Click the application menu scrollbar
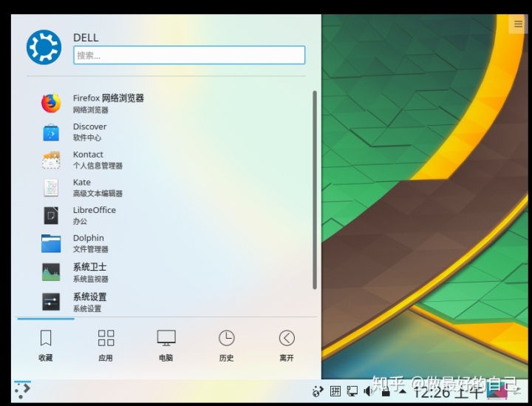Viewport: 532px width, 406px height. pyautogui.click(x=315, y=190)
